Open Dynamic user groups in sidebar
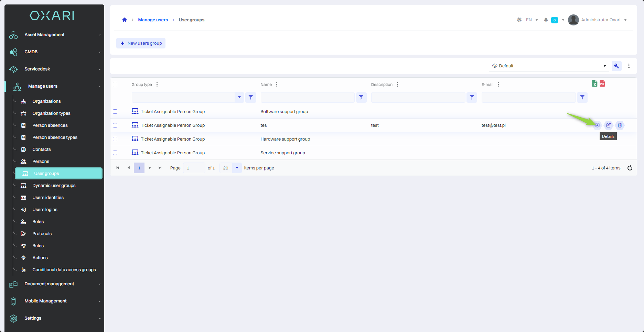Viewport: 644px width, 332px height. point(54,186)
